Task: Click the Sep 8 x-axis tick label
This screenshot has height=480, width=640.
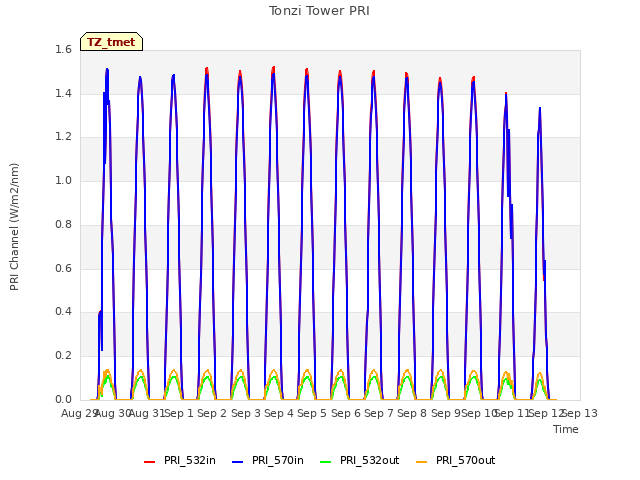Action: pyautogui.click(x=412, y=413)
